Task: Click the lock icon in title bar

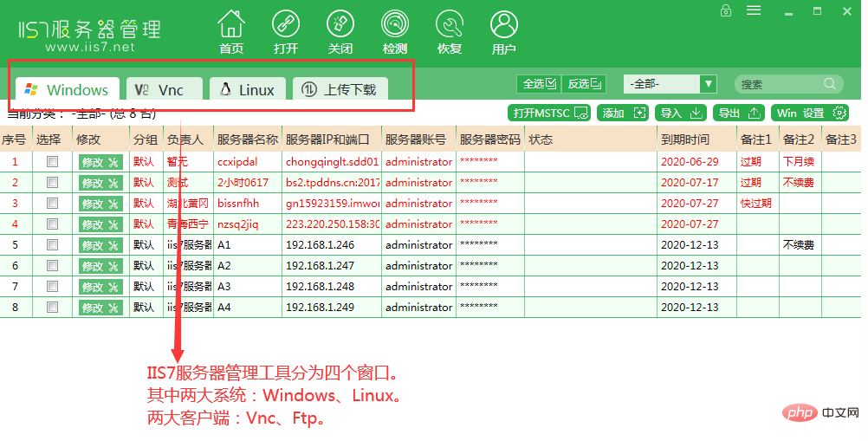Action: (x=726, y=10)
